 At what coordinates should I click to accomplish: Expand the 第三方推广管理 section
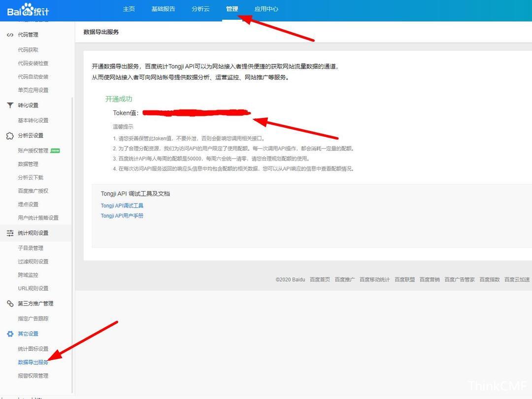35,303
